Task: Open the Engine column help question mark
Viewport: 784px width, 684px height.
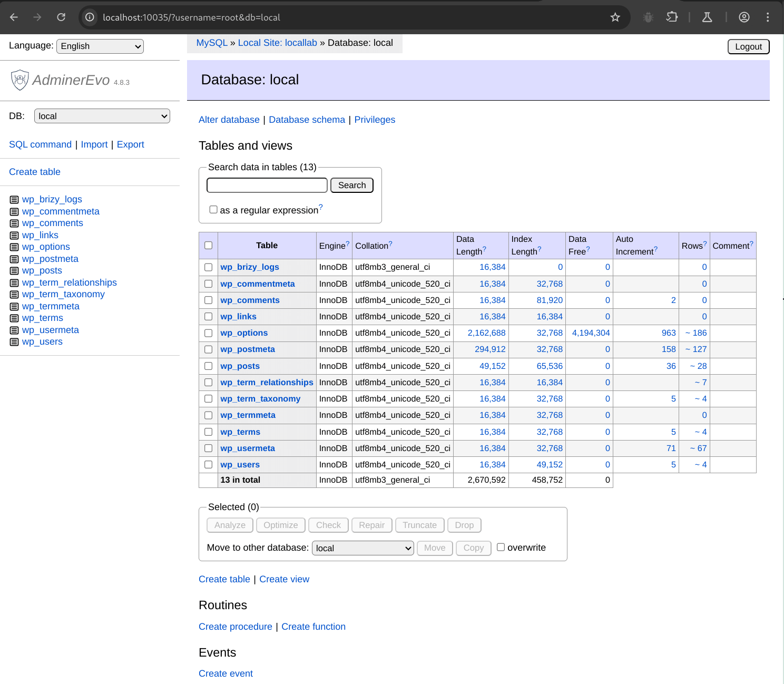Action: tap(348, 243)
